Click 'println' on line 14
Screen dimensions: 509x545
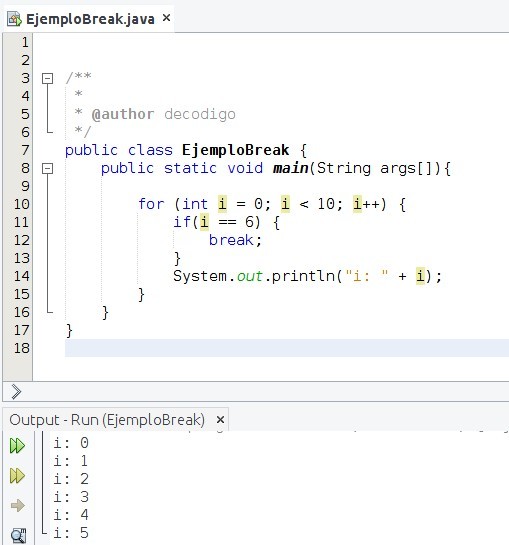(303, 276)
